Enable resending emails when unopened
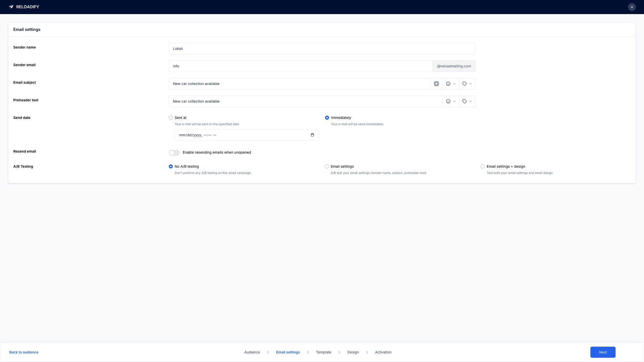This screenshot has width=644, height=362. click(174, 153)
